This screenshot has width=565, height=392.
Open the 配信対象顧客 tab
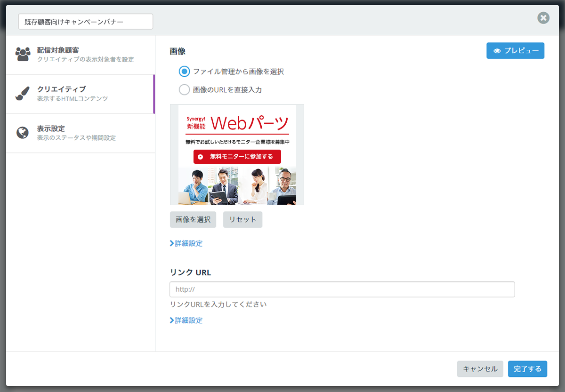[x=81, y=55]
